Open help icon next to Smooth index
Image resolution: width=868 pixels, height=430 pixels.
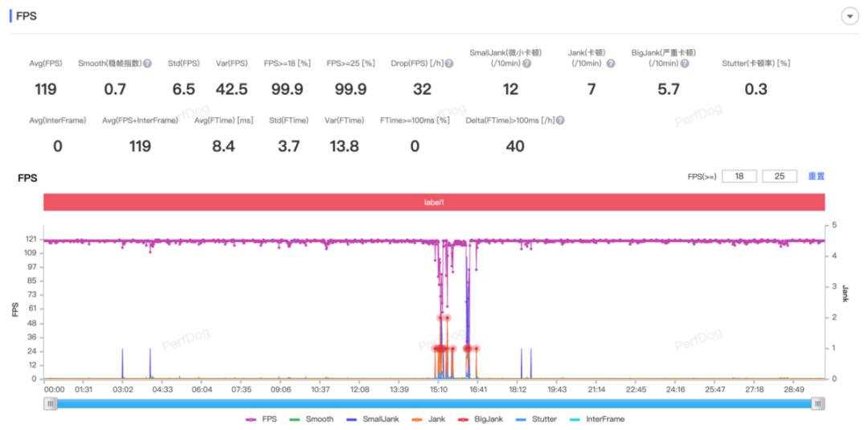[x=147, y=63]
